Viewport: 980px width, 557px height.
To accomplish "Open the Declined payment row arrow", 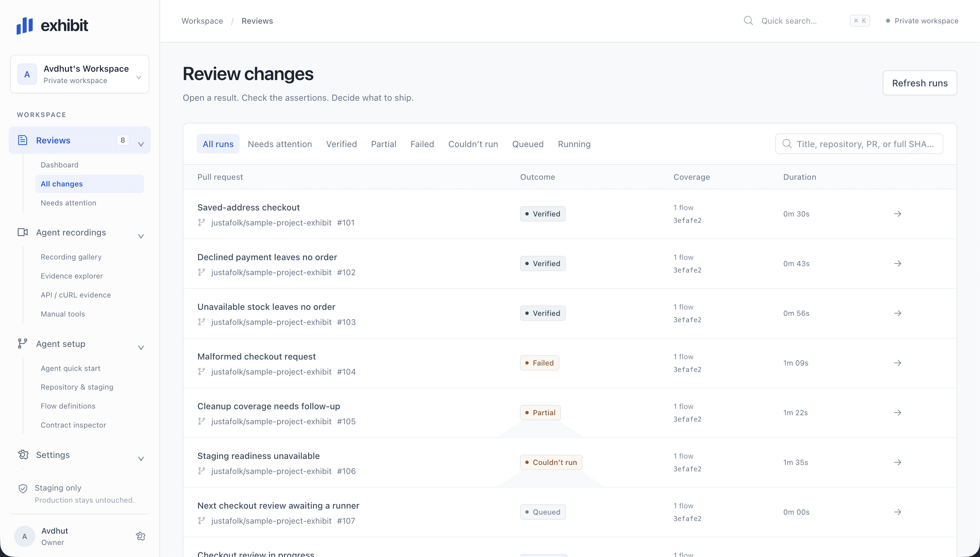I will (897, 263).
